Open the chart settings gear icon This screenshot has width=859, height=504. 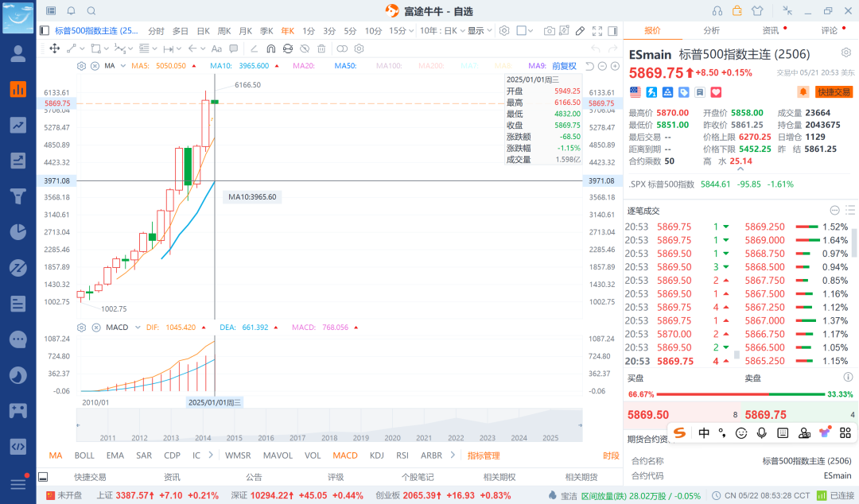point(504,31)
